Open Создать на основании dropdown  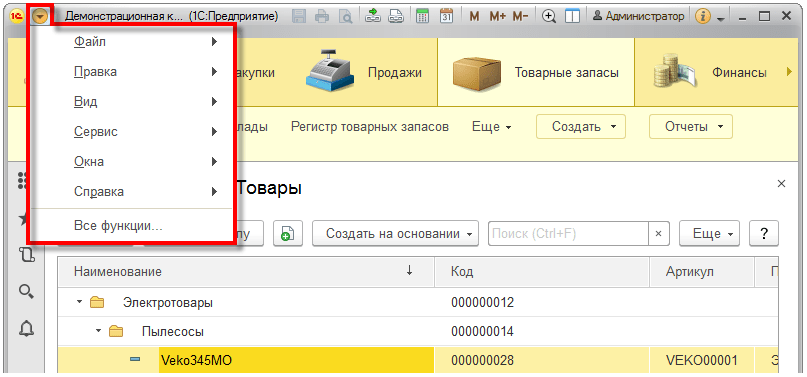(395, 234)
